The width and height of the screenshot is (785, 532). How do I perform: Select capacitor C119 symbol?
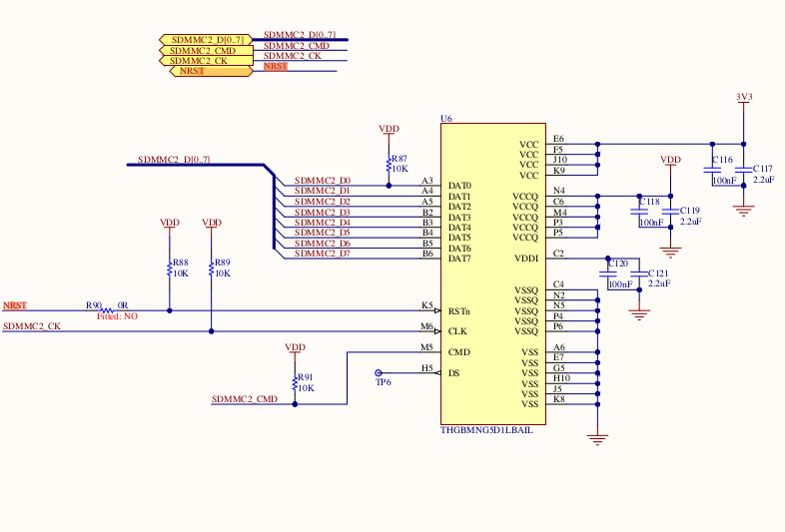[x=670, y=212]
